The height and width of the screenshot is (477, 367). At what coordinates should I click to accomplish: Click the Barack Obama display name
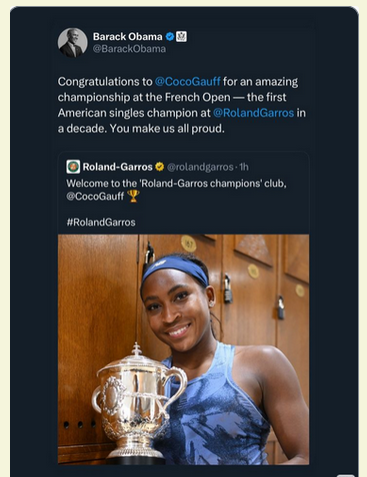(127, 36)
